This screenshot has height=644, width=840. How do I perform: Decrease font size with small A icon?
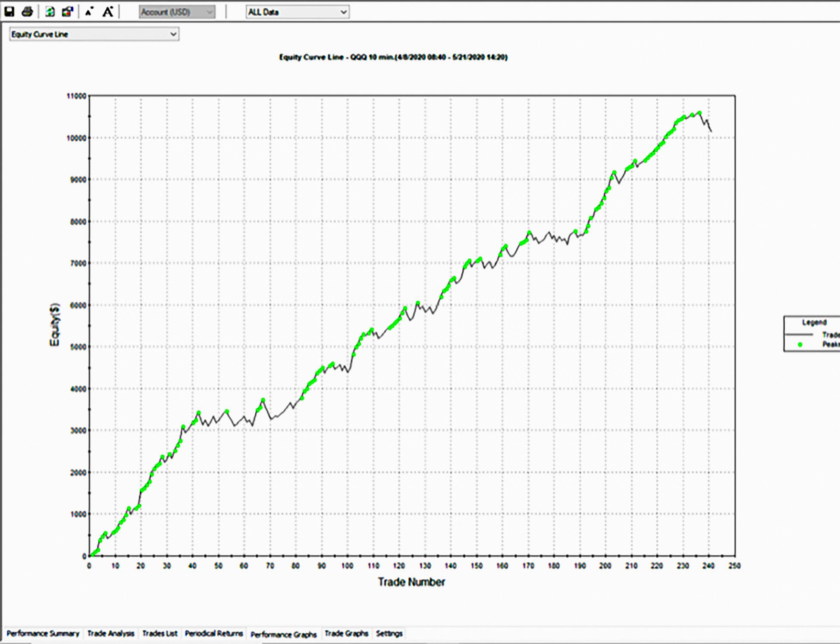(89, 12)
